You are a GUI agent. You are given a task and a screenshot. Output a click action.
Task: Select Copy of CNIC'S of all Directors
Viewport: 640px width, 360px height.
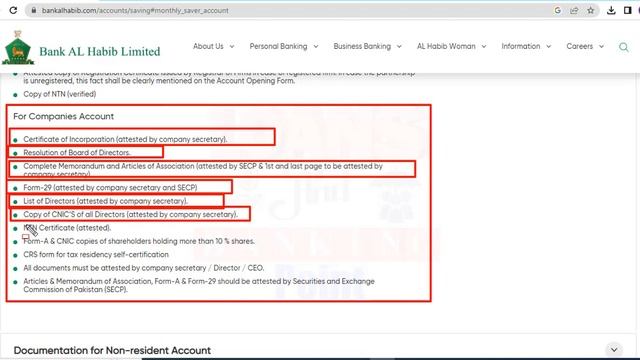[130, 214]
